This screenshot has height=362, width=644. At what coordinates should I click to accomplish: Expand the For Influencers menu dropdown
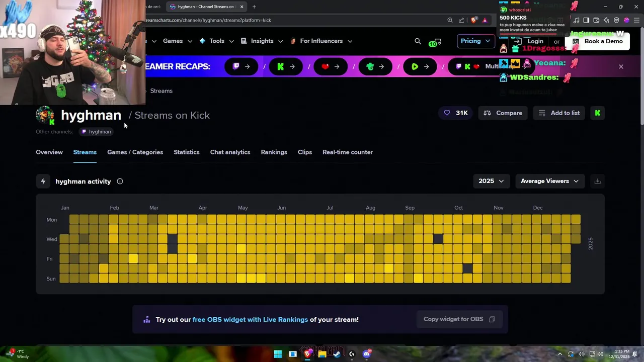pyautogui.click(x=321, y=41)
